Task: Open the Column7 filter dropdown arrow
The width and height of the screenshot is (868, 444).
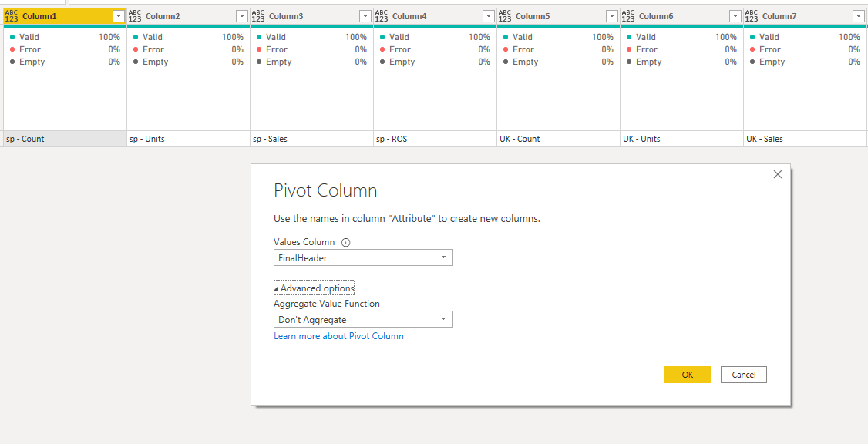Action: (860, 17)
